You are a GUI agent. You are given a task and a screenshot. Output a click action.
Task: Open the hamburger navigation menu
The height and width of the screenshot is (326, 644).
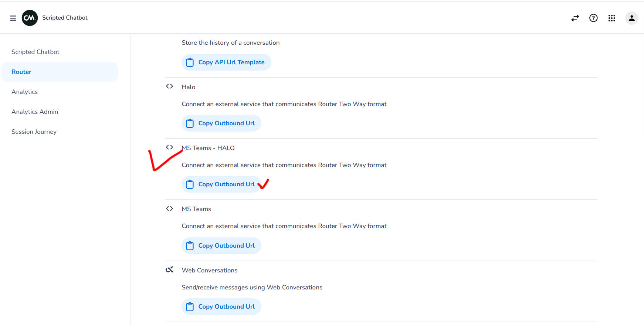(x=13, y=18)
